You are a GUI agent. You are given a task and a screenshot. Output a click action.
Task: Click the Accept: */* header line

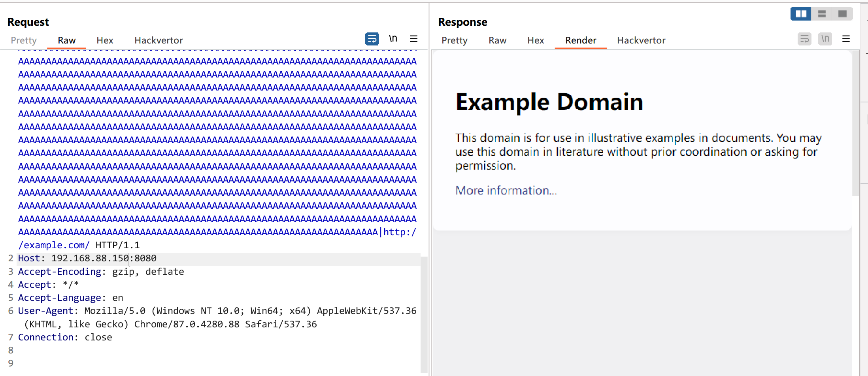pos(49,285)
